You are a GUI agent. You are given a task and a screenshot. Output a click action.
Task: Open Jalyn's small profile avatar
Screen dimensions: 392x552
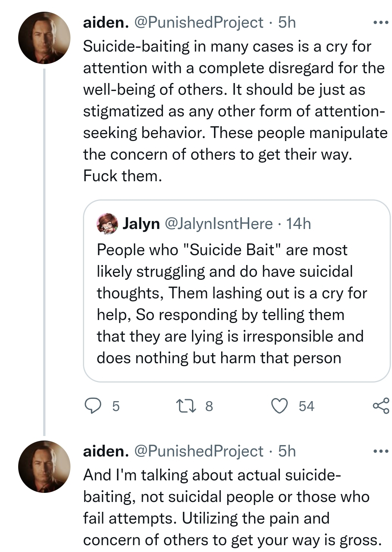point(108,223)
